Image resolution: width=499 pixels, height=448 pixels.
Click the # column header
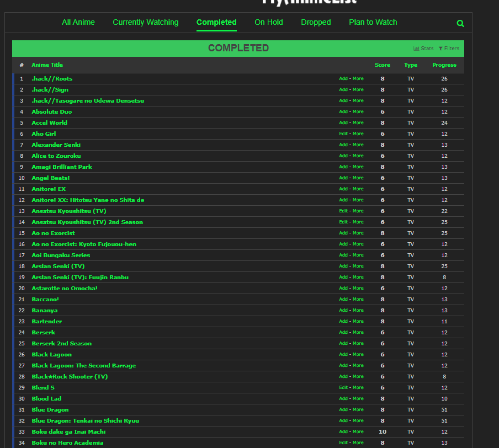click(22, 65)
